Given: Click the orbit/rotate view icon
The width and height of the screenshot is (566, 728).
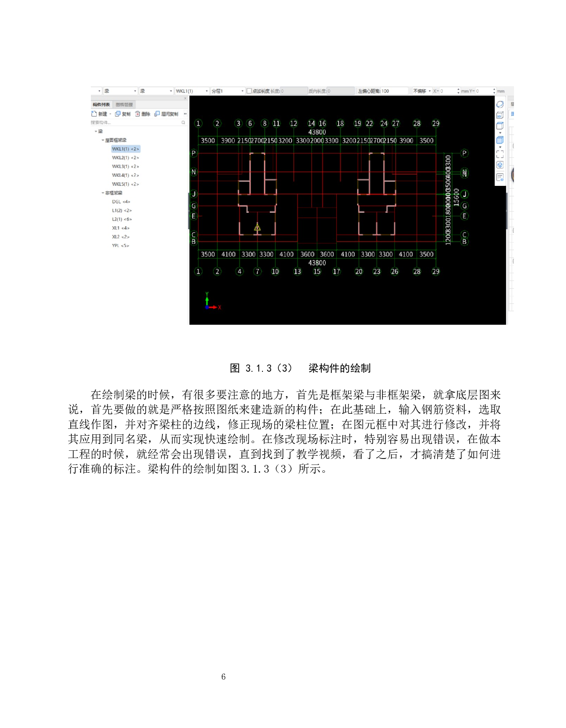Looking at the screenshot, I should coord(500,105).
